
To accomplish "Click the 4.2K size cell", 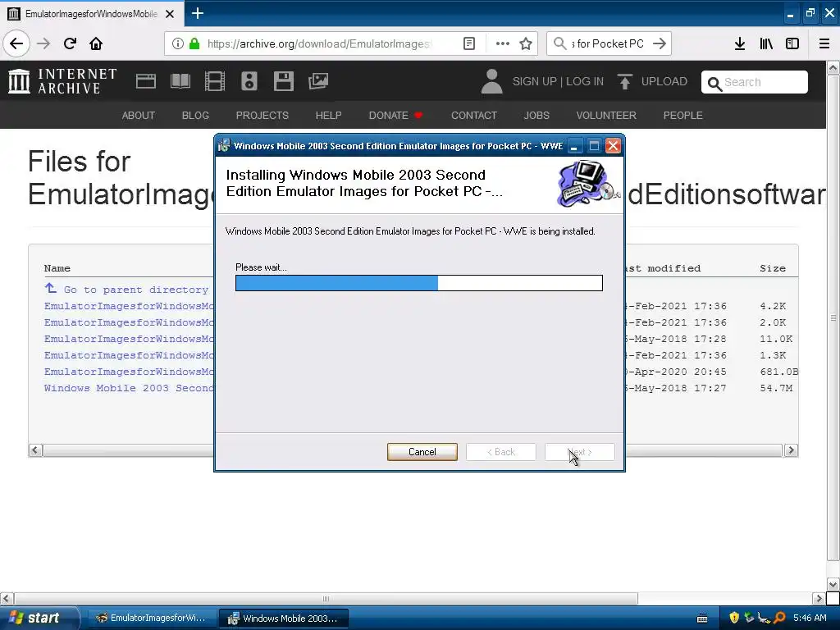I will click(773, 306).
